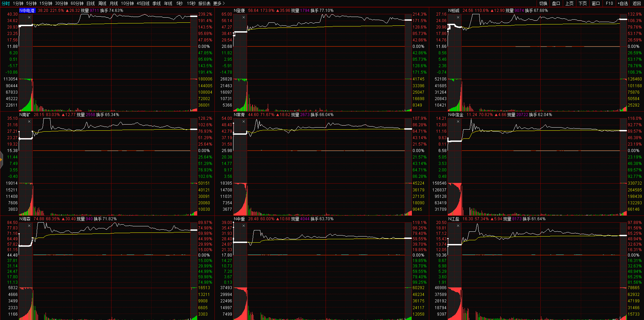
Task: Click the × mark in N南矿 chart
Action: point(29,121)
